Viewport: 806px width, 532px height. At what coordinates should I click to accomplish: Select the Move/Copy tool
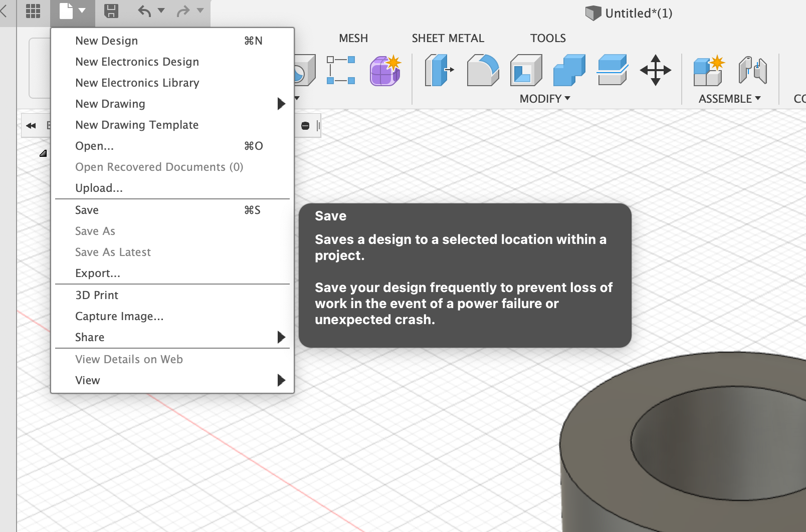tap(655, 71)
